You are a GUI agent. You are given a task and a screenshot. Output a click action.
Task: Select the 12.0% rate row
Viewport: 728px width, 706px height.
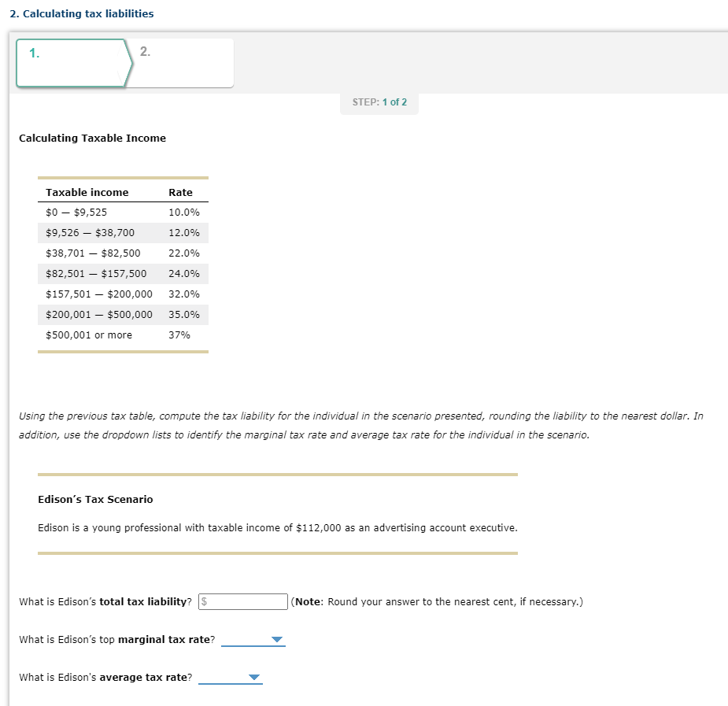click(122, 232)
